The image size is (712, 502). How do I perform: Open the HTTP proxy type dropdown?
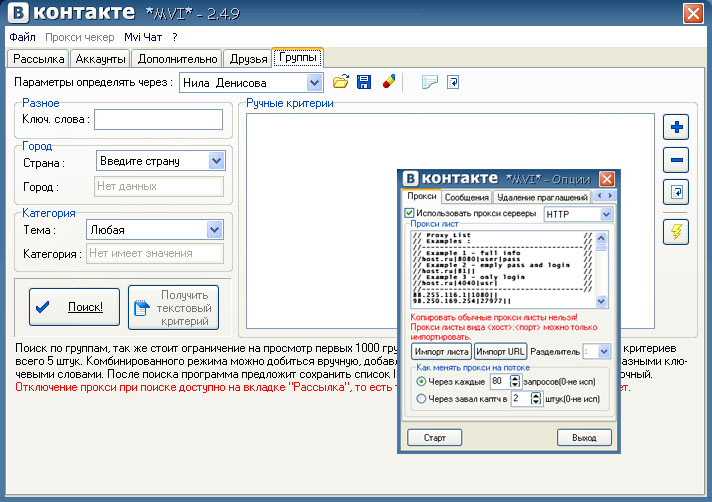[x=606, y=214]
